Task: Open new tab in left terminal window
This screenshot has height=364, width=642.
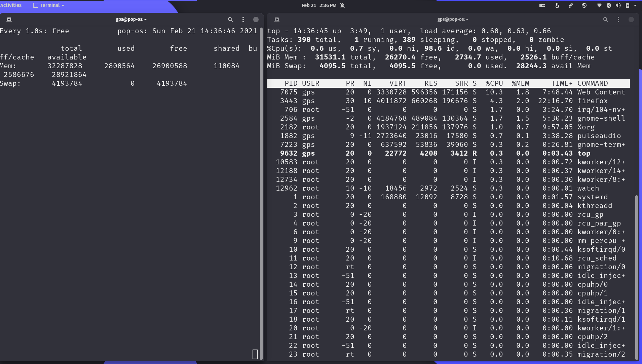Action: [x=9, y=19]
